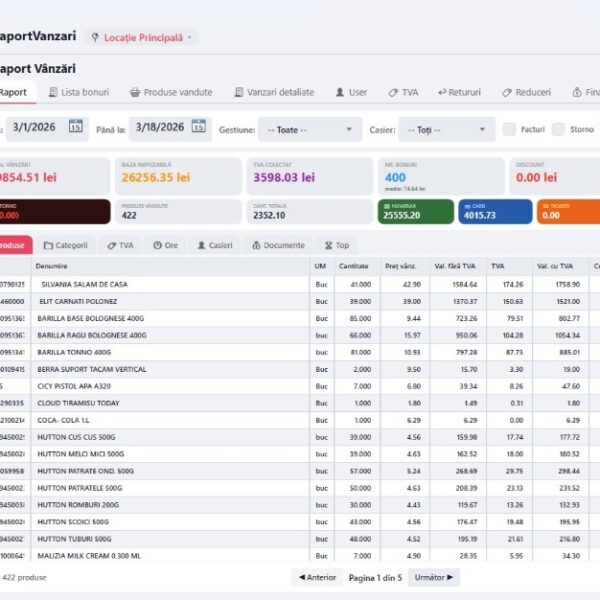Select the CICY PISTOL APA A320 row

300,386
